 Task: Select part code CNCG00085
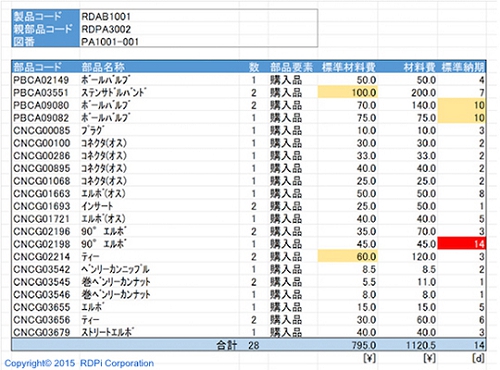pos(42,130)
